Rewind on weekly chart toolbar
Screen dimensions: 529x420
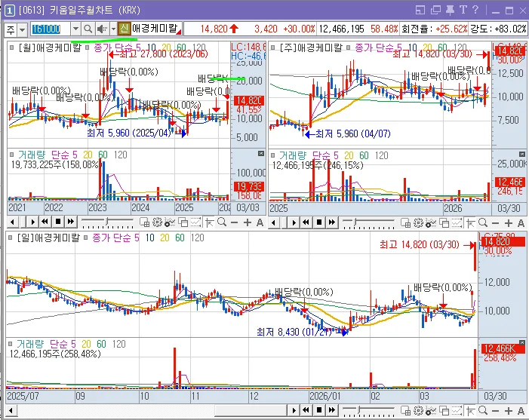pyautogui.click(x=306, y=222)
